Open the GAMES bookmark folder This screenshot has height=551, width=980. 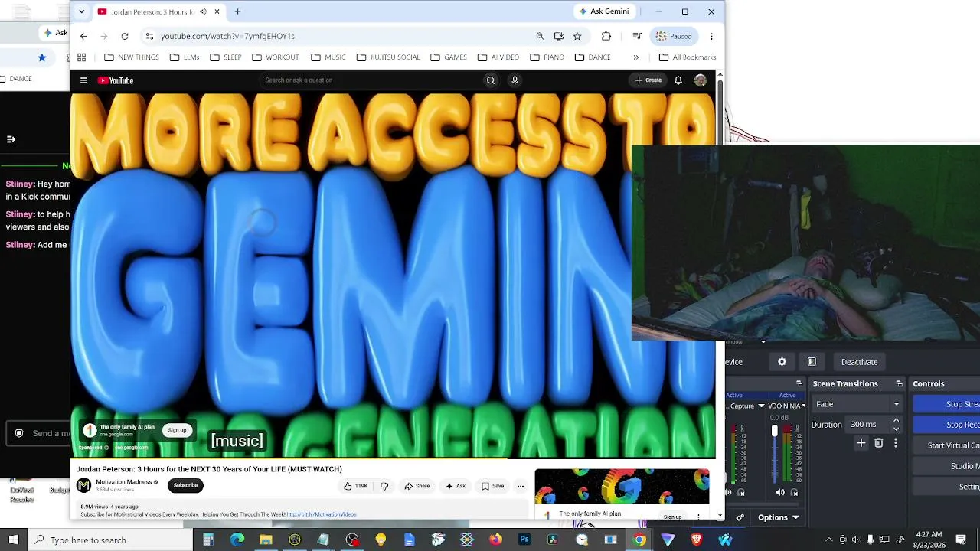(449, 57)
